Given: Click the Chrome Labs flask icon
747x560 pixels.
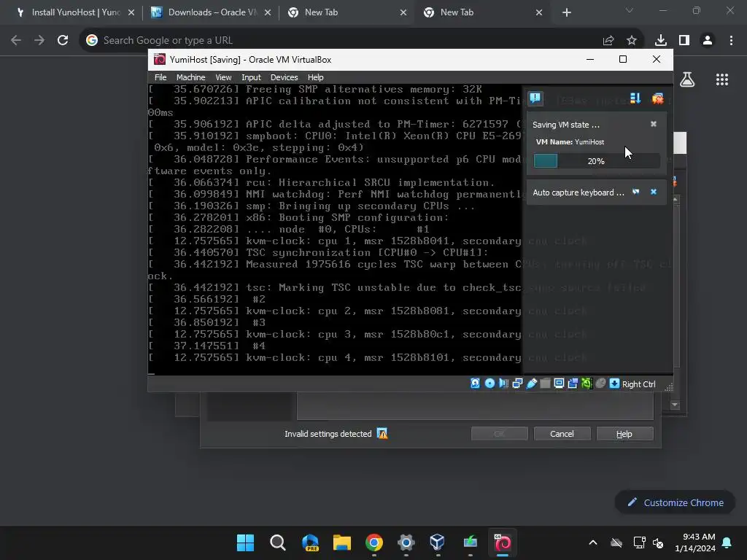Looking at the screenshot, I should coord(687,79).
